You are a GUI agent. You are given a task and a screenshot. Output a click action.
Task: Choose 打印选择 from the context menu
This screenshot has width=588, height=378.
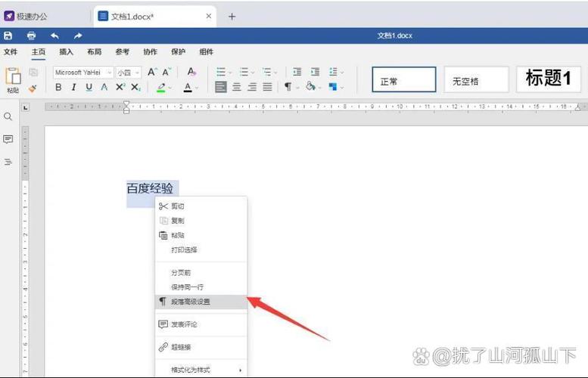201,250
